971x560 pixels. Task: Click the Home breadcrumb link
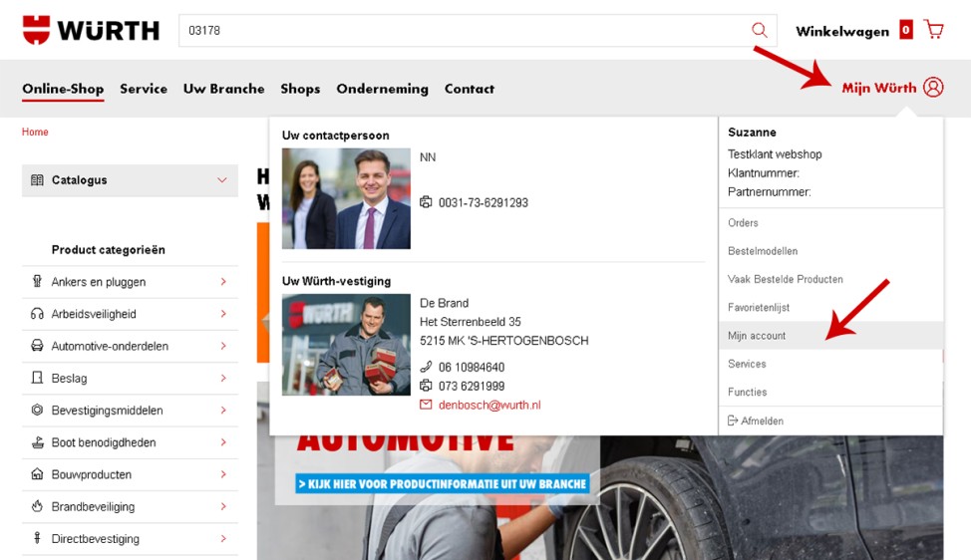click(35, 132)
